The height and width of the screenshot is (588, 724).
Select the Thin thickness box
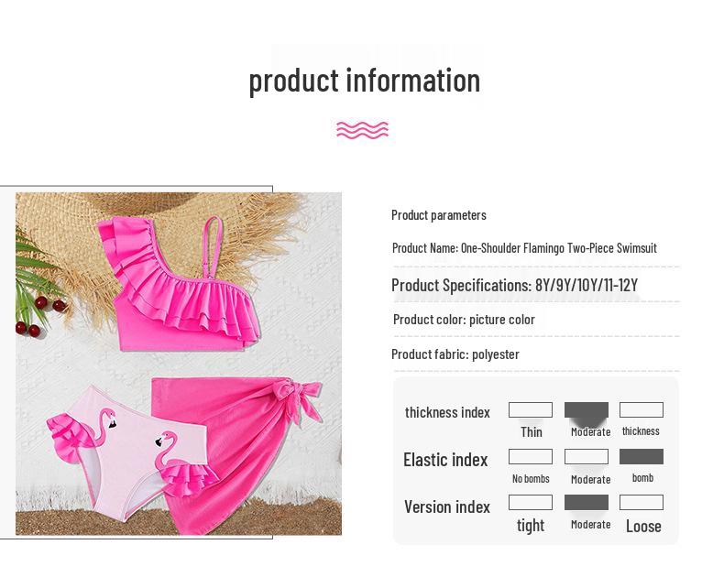pos(531,409)
